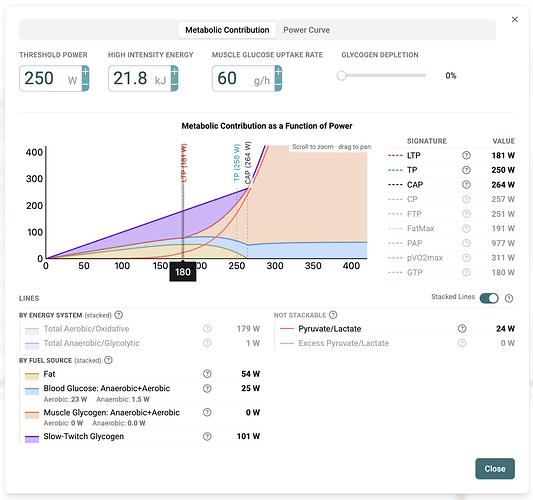Open help icon next to Stacked Lines

(509, 298)
